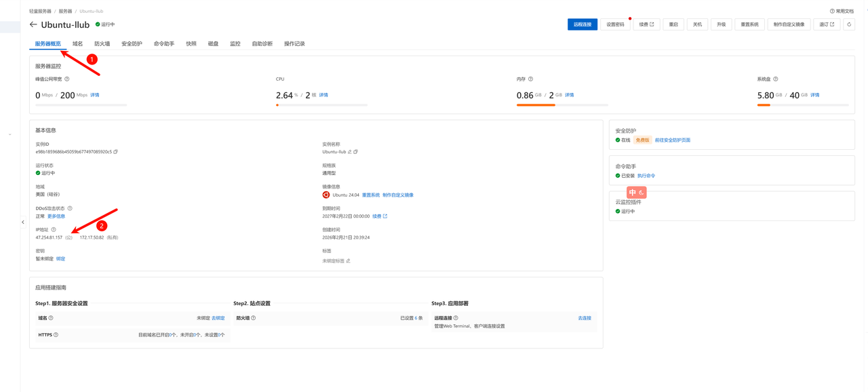
Task: Click the help icon next to HTTPS
Action: 56,335
